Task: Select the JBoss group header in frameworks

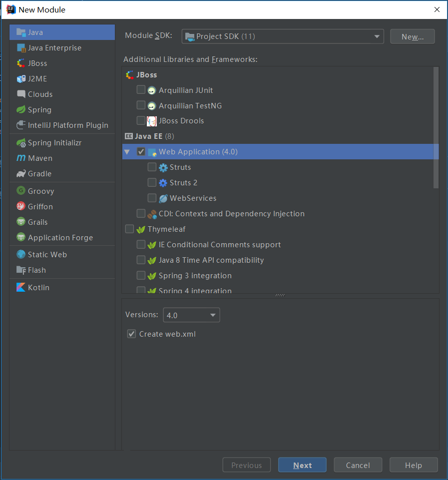Action: pos(141,75)
